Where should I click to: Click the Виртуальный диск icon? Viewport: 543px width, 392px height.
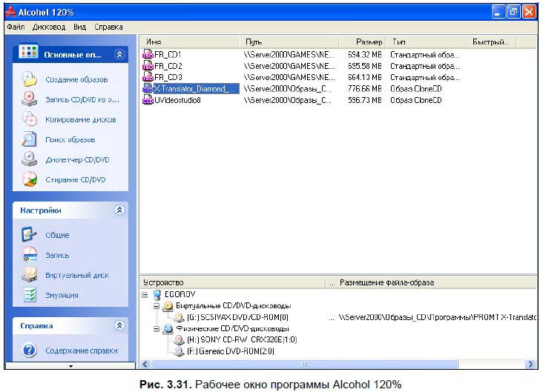coord(30,275)
